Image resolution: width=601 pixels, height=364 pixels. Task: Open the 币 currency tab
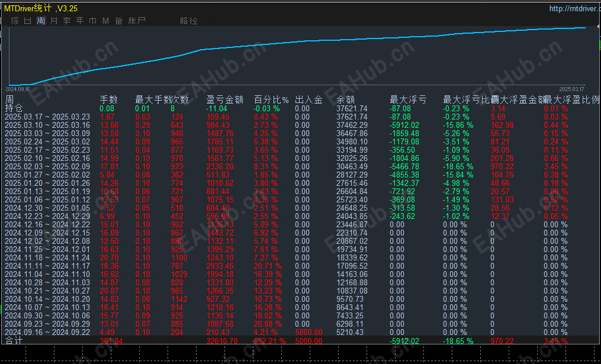(93, 21)
